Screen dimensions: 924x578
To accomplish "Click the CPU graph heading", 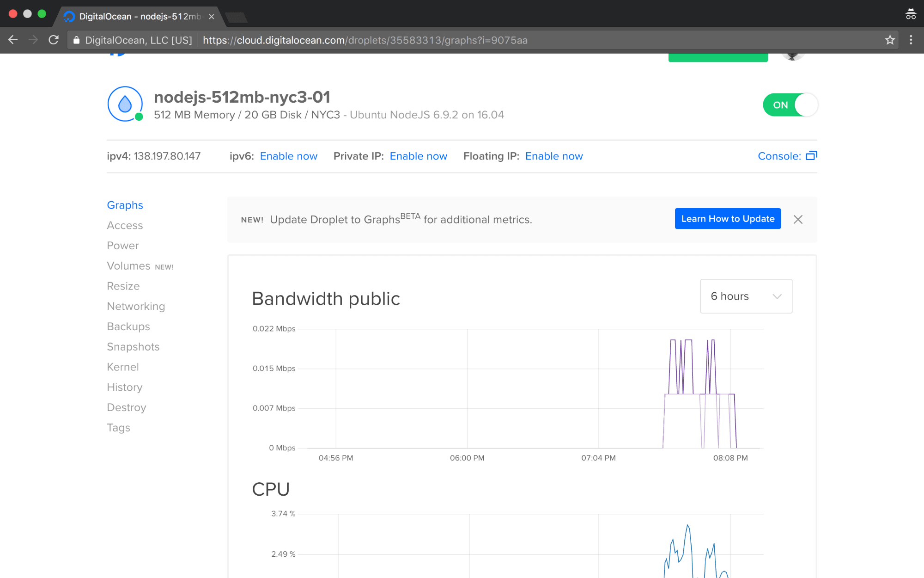I will tap(271, 489).
